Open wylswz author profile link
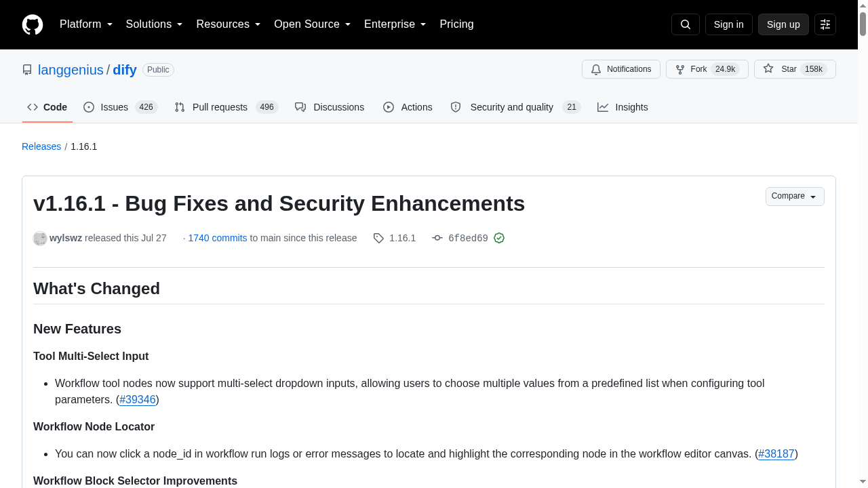The height and width of the screenshot is (488, 868). coord(66,238)
